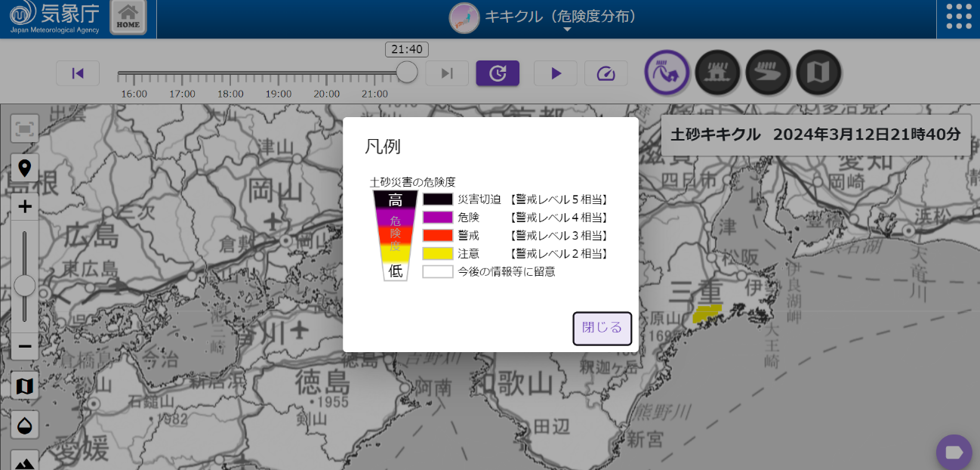
Task: Open the base map selector icon
Action: (x=25, y=386)
